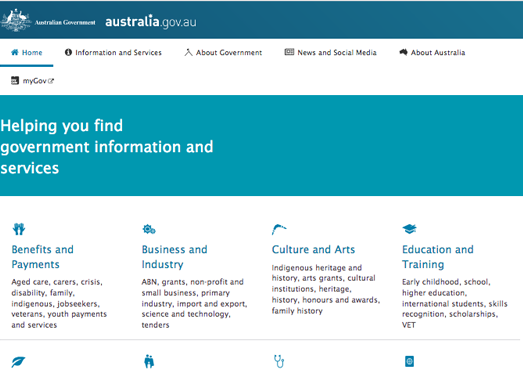Viewport: 523px width, 375px height.
Task: Open the australia.gov.au site logo
Action: (151, 22)
